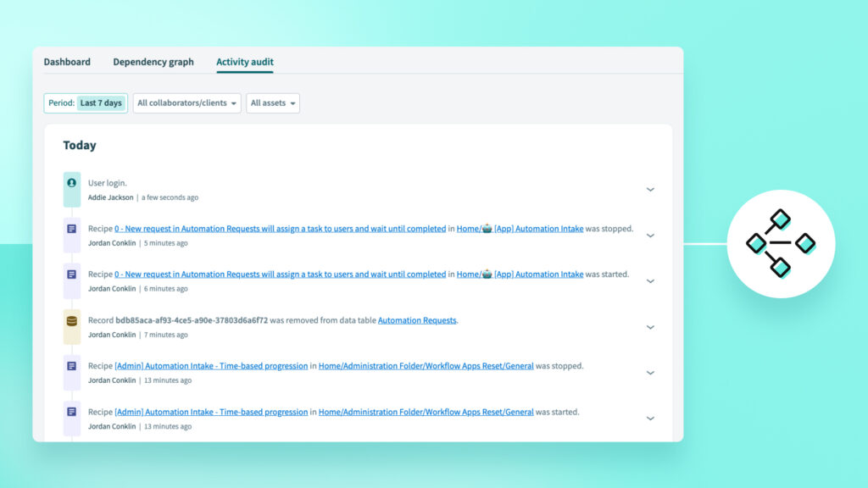Open recipe link in the 'was stopped' 5 minutes ago entry
The width and height of the screenshot is (868, 488).
coord(280,229)
